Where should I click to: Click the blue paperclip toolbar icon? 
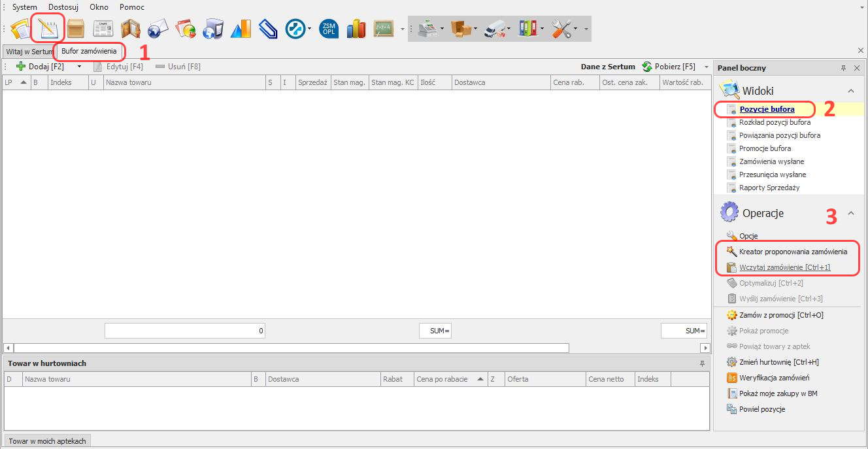click(268, 29)
